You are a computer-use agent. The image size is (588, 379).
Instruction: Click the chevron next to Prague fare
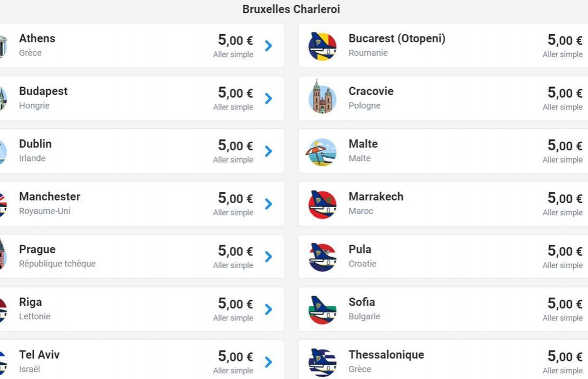(x=268, y=257)
